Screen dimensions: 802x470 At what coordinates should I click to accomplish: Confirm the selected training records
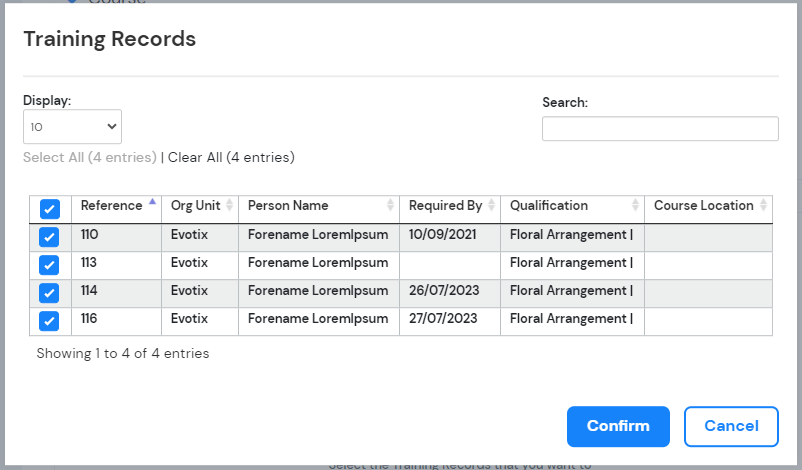618,426
